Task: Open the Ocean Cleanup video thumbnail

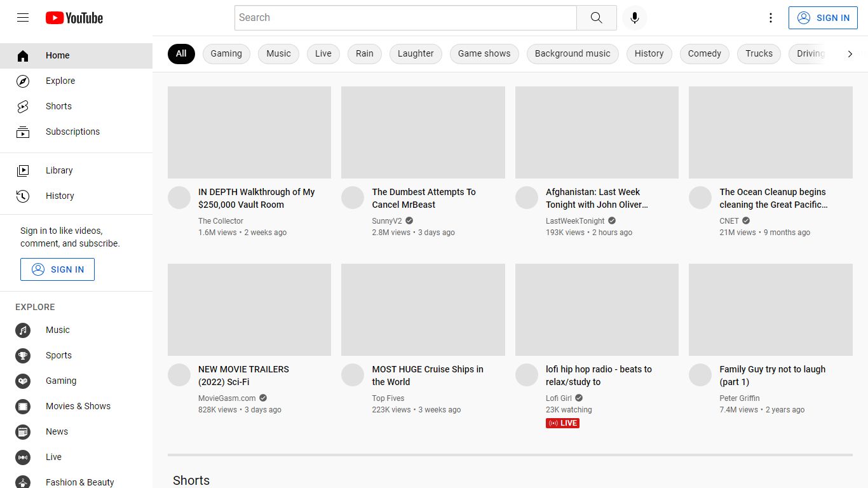Action: point(771,132)
